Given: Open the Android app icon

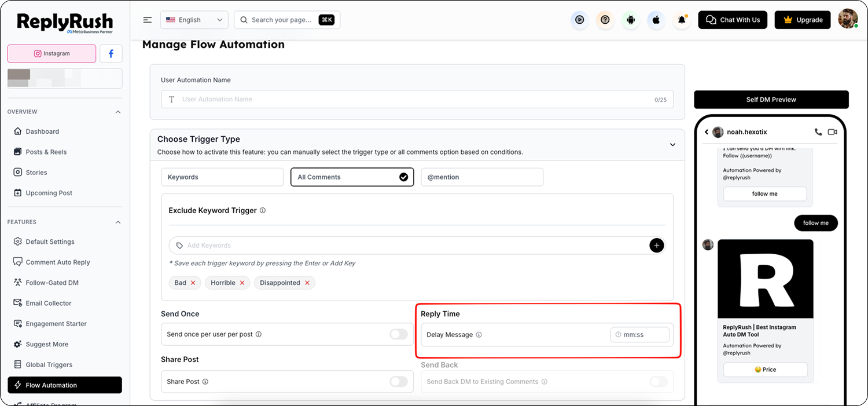Looking at the screenshot, I should (631, 20).
